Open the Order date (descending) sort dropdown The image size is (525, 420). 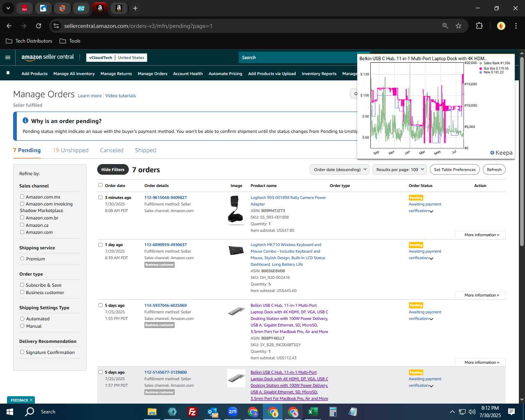[x=340, y=169]
